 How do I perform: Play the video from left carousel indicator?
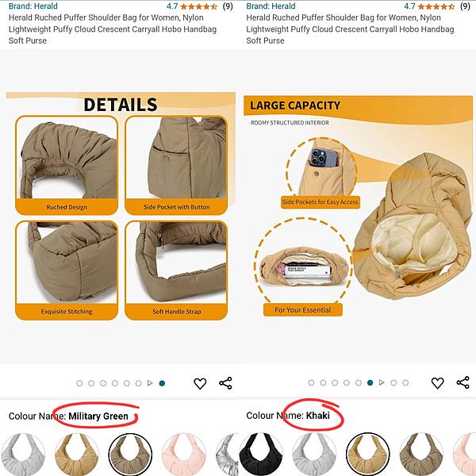click(150, 383)
